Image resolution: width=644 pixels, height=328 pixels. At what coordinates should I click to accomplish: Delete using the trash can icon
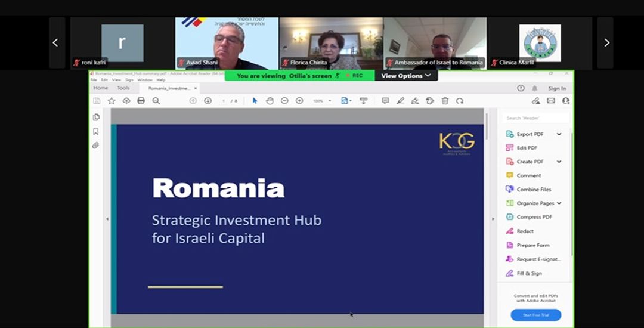(445, 101)
